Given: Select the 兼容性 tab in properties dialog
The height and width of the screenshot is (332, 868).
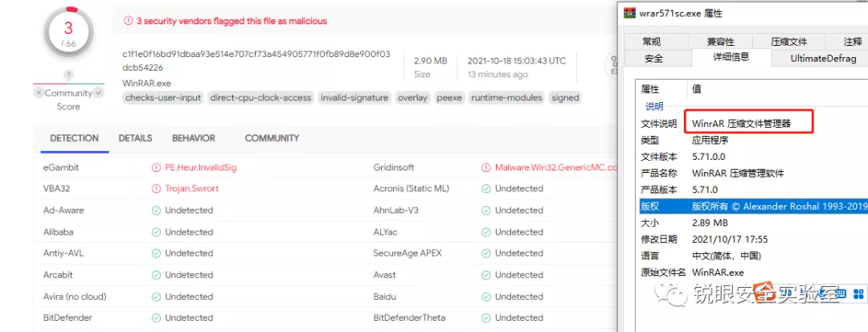Looking at the screenshot, I should point(720,42).
